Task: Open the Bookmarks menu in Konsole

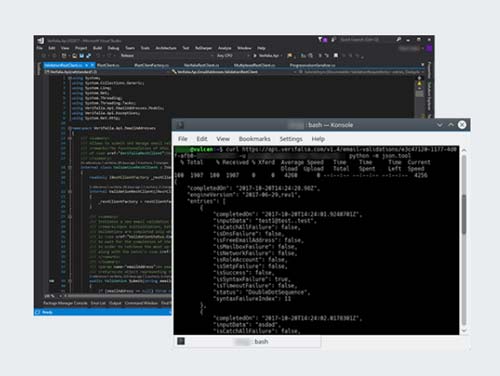Action: tap(254, 139)
